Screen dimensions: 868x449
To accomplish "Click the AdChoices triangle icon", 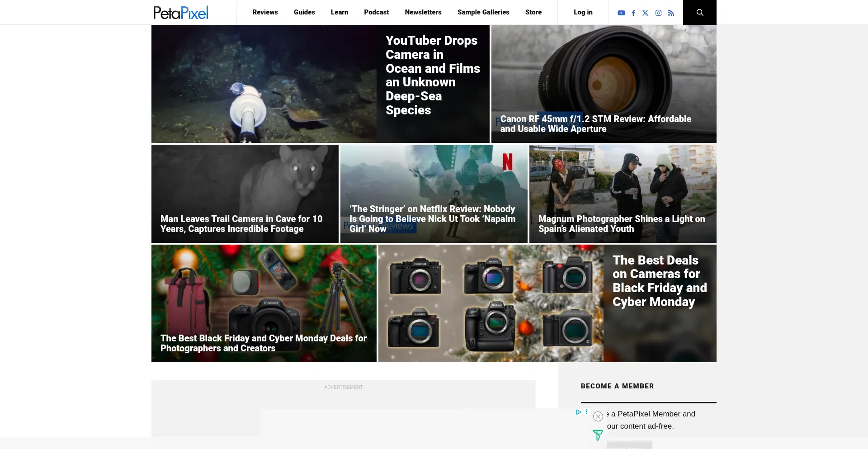I will click(x=578, y=412).
